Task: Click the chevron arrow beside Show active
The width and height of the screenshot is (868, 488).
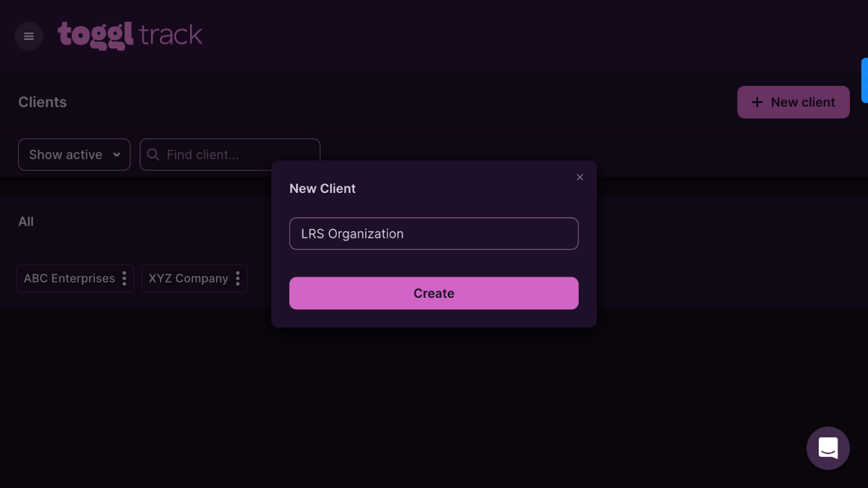Action: (x=116, y=155)
